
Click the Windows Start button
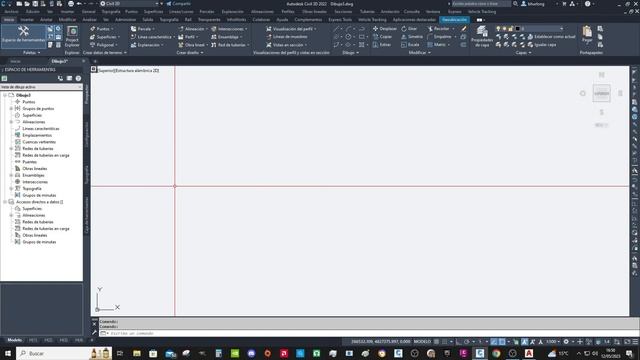[x=7, y=353]
